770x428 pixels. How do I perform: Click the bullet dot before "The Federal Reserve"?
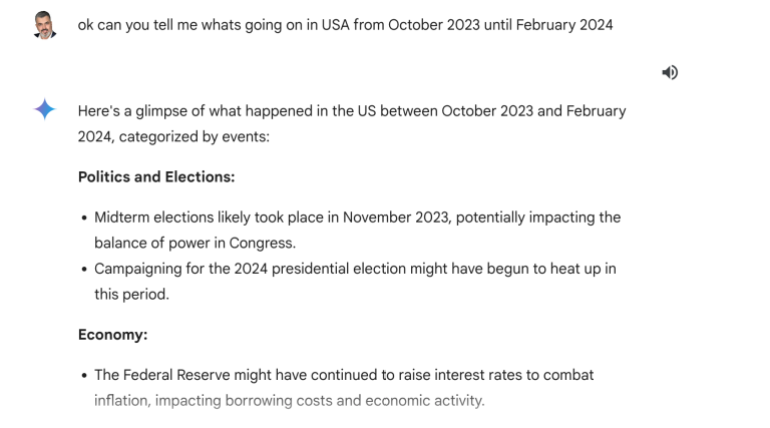(83, 376)
